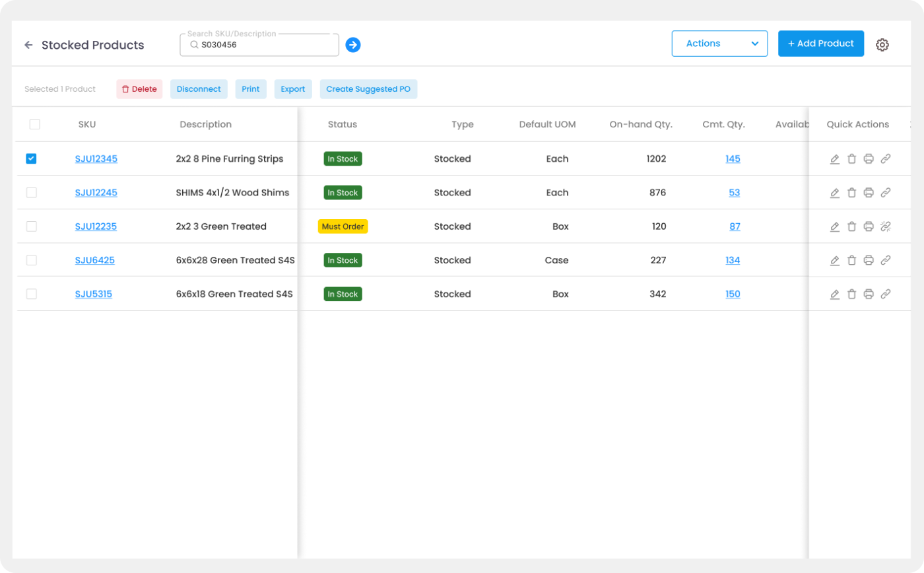Go back using the arrow beside Stocked Products

click(28, 45)
